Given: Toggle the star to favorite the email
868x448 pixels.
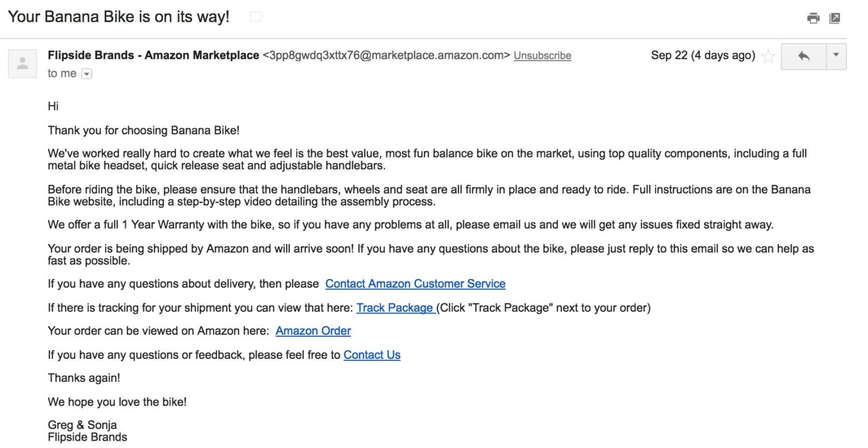Looking at the screenshot, I should (769, 56).
